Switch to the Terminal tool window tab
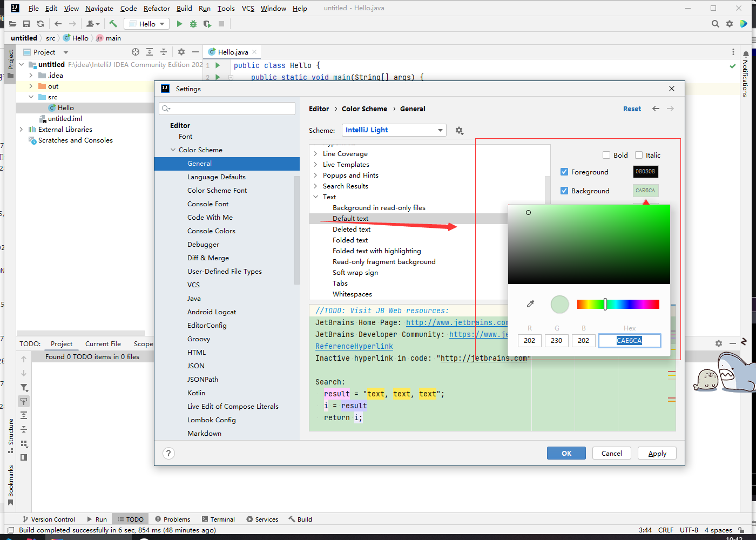The width and height of the screenshot is (756, 540). (x=218, y=519)
